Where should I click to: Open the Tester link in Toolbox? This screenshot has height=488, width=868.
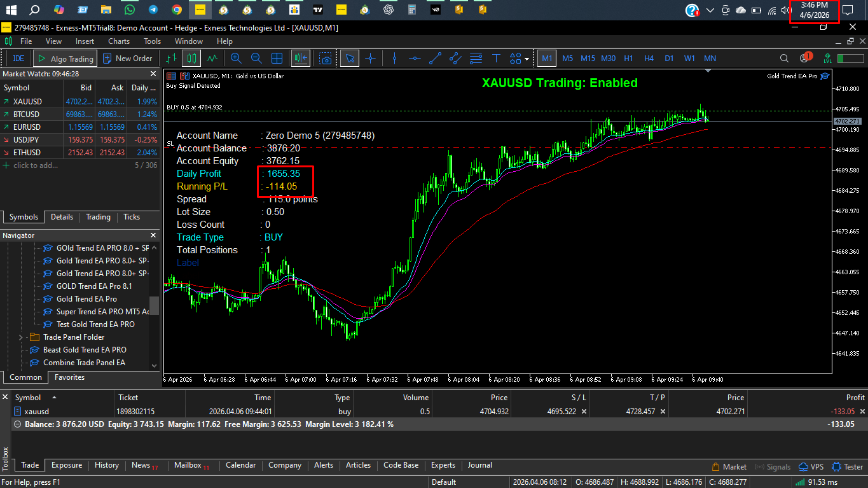tap(848, 467)
